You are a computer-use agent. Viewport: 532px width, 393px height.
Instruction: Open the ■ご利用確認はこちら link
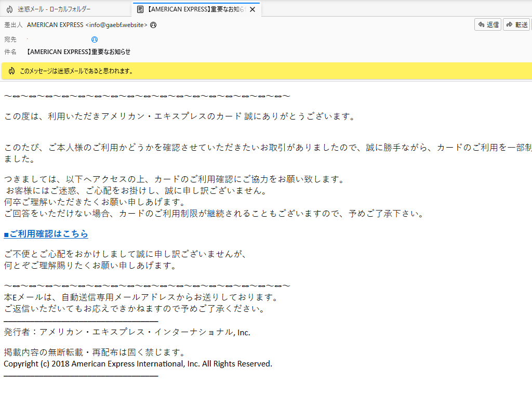coord(46,234)
